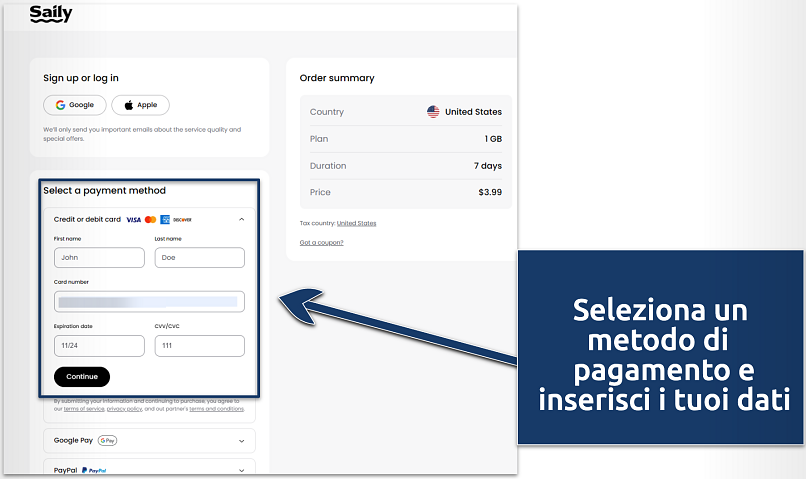Sign up with the Google button
Image resolution: width=806 pixels, height=479 pixels.
point(75,105)
